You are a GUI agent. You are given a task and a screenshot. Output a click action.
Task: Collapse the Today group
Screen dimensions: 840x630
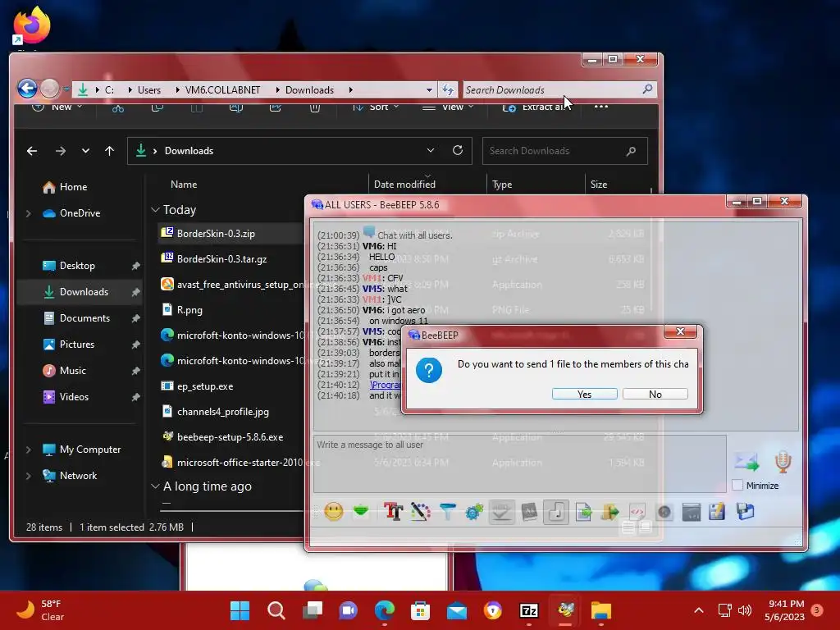coord(155,210)
